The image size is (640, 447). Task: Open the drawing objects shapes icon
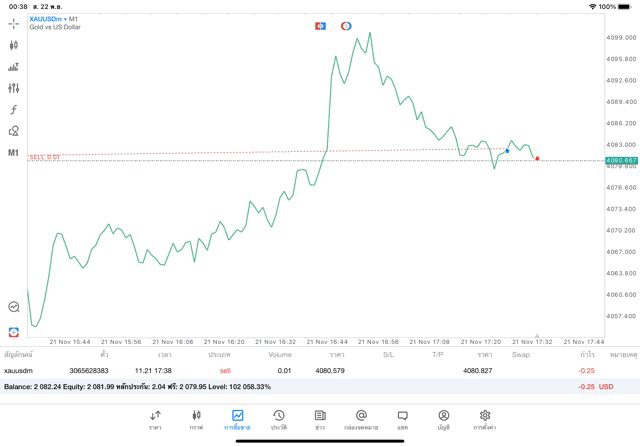(14, 131)
